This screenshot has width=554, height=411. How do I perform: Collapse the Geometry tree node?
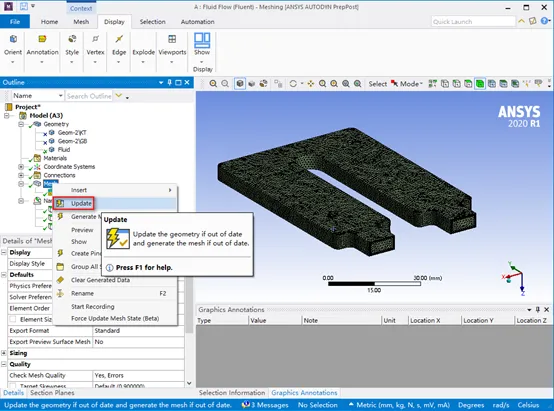click(21, 124)
